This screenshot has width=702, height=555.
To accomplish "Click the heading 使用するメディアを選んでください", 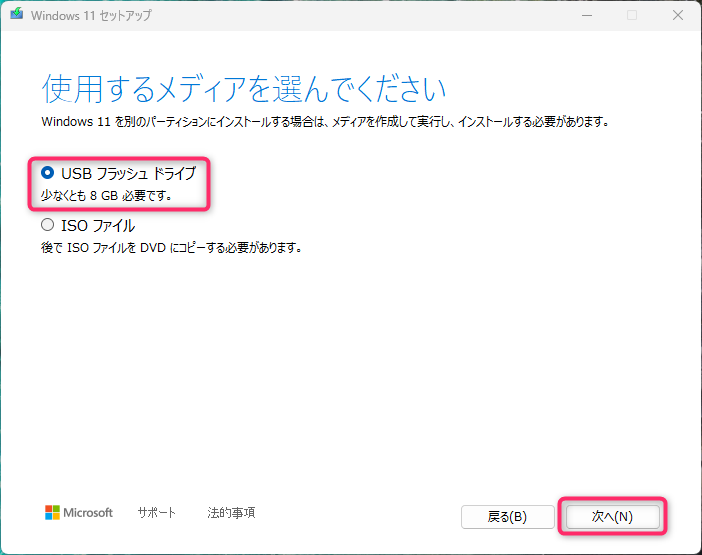I will [x=244, y=89].
